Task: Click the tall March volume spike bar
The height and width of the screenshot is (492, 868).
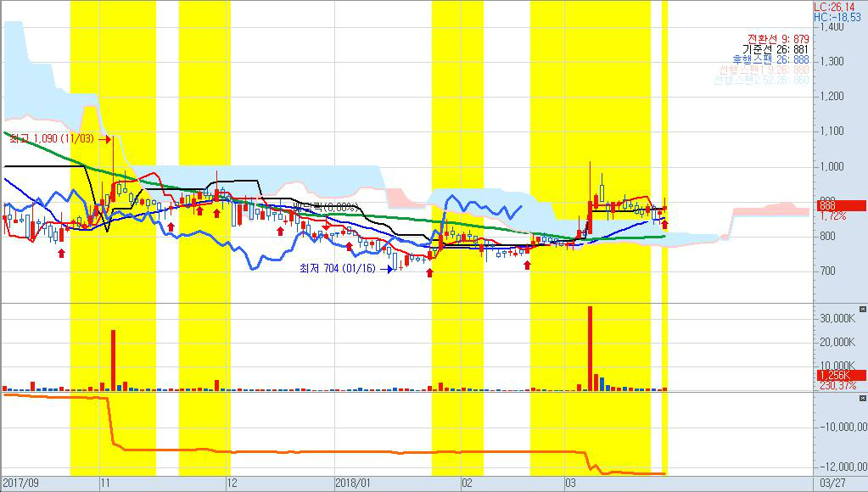Action: click(x=590, y=349)
